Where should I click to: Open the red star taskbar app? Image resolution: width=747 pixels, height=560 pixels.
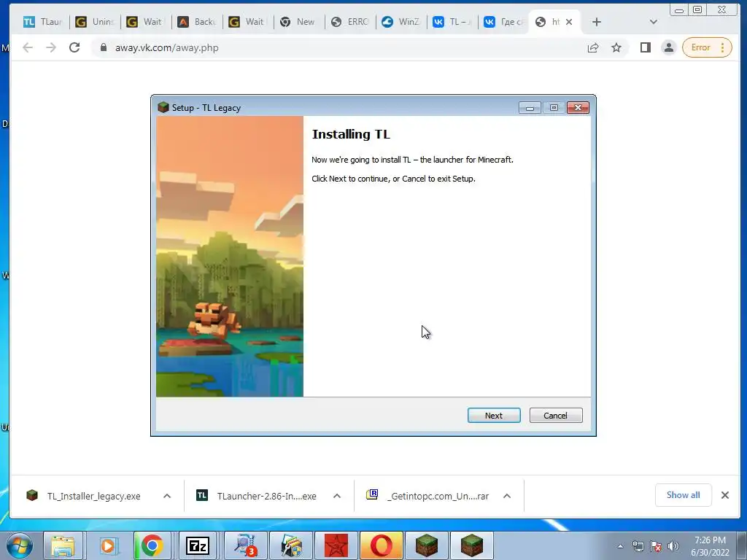(336, 545)
